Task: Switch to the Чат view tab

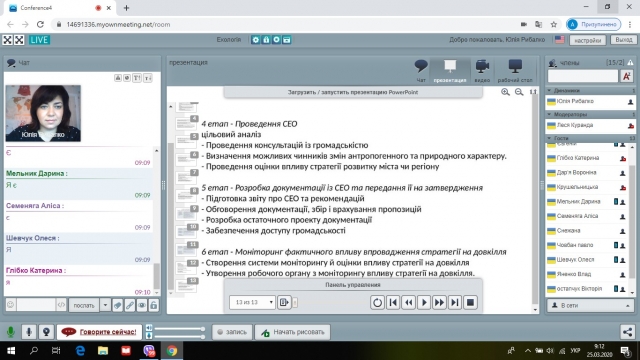Action: pos(421,71)
